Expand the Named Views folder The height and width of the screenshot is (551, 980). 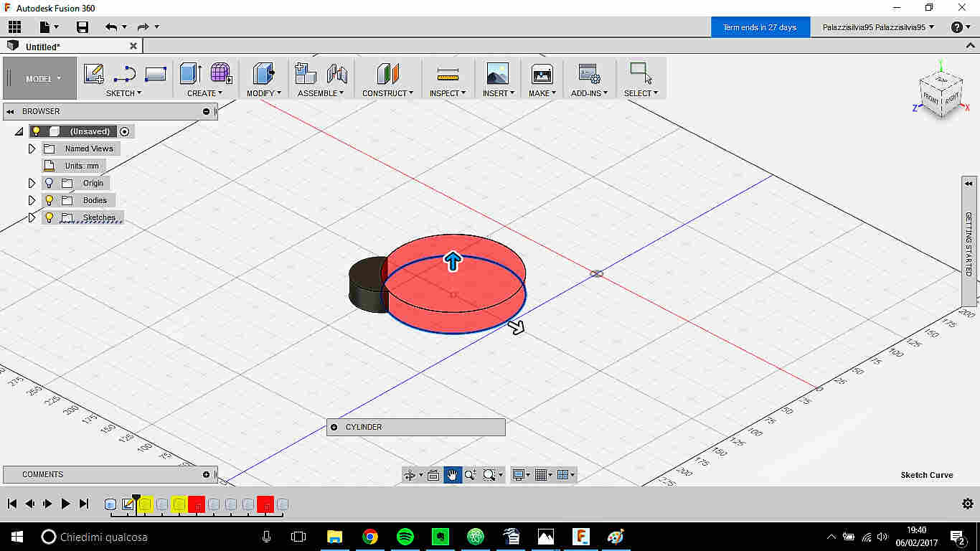(x=32, y=149)
